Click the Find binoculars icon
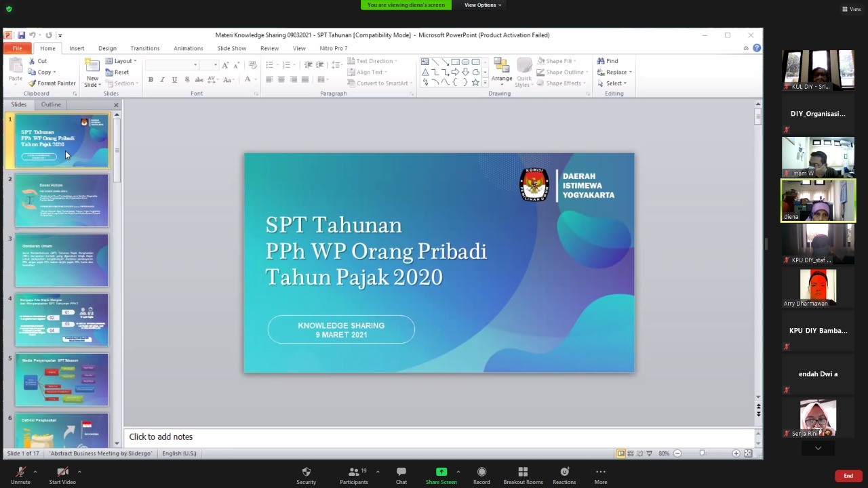The height and width of the screenshot is (488, 868). (x=601, y=61)
